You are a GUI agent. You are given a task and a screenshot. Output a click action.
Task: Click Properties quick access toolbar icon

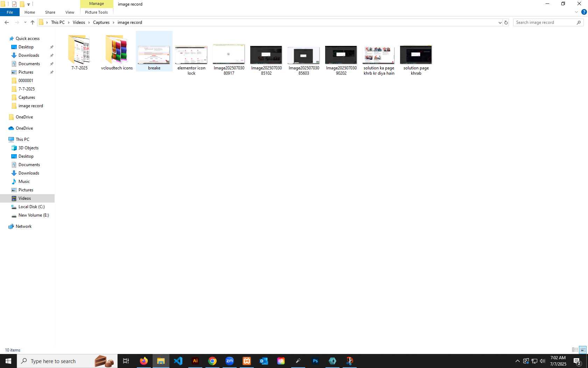[14, 4]
